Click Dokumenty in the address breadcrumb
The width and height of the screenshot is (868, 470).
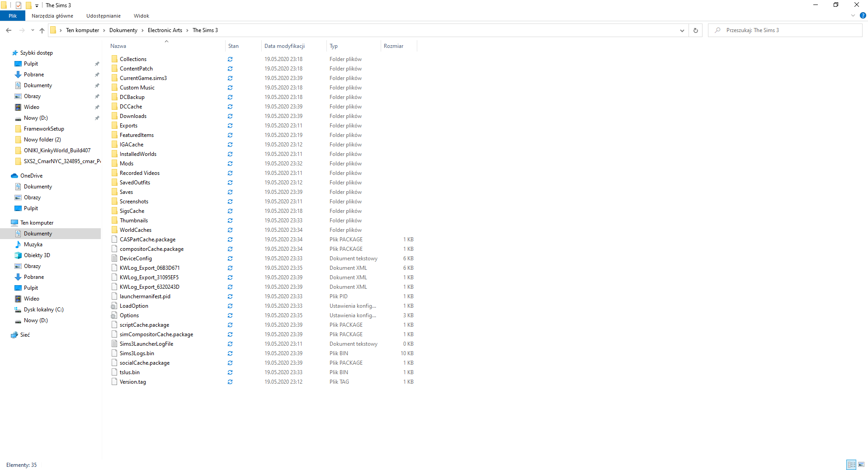click(x=123, y=30)
